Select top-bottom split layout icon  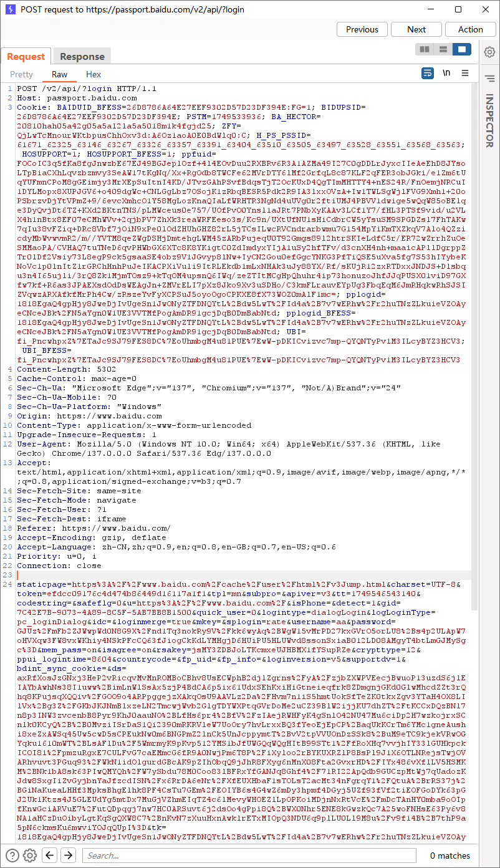point(443,49)
